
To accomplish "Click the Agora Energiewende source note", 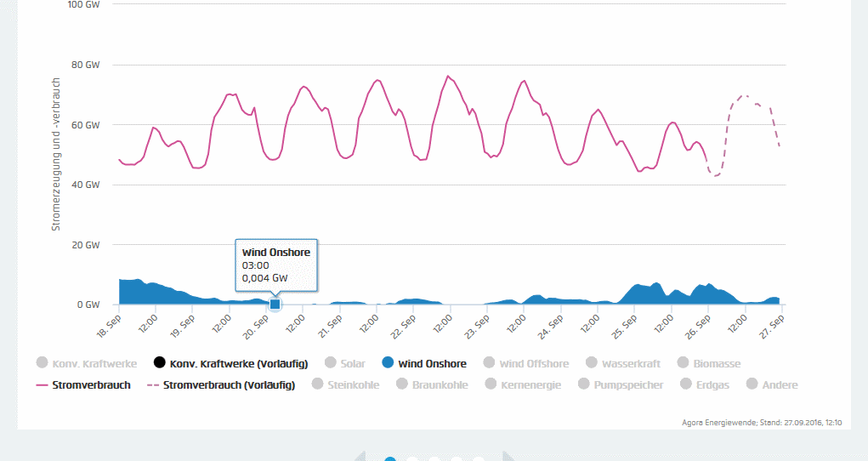I will pos(761,421).
